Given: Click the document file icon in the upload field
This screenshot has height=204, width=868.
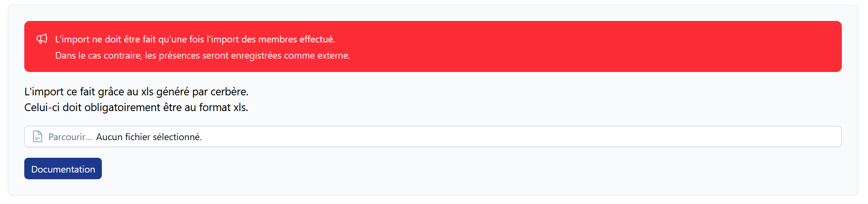Looking at the screenshot, I should 38,137.
